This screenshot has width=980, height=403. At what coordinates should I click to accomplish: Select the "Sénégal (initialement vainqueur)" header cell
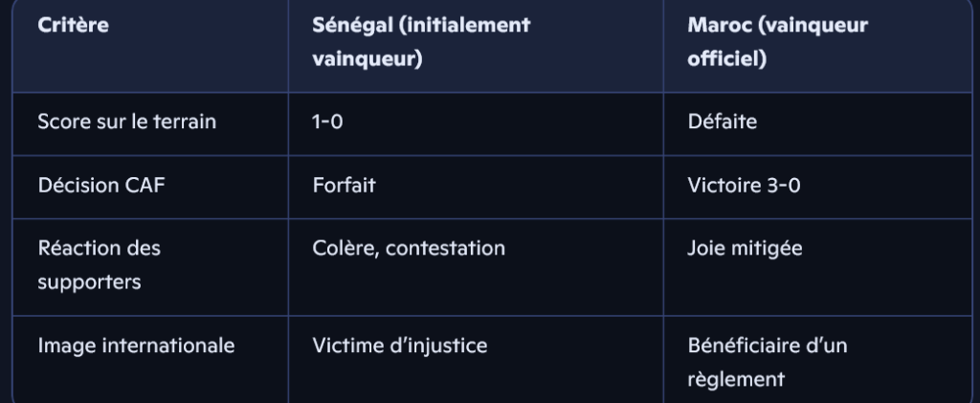[x=421, y=41]
